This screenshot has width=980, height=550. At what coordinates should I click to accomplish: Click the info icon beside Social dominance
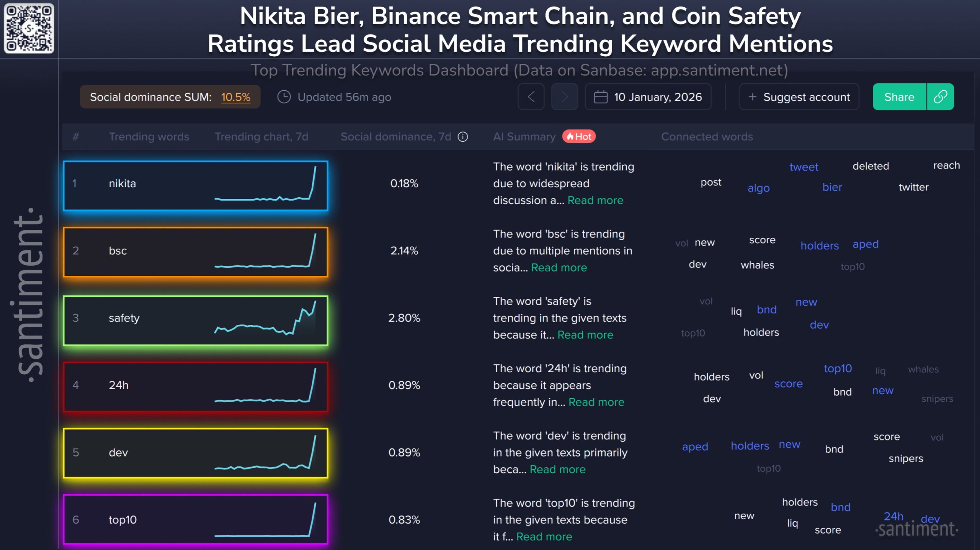point(463,137)
